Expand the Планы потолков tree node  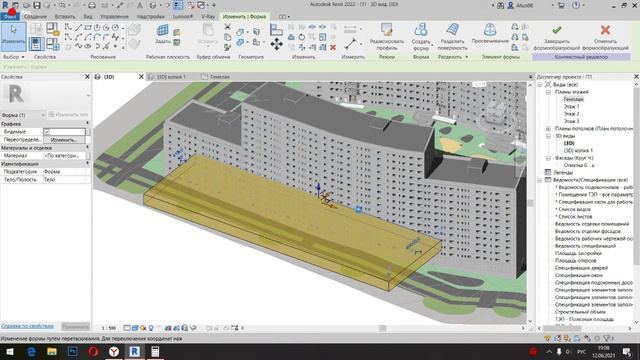click(549, 129)
